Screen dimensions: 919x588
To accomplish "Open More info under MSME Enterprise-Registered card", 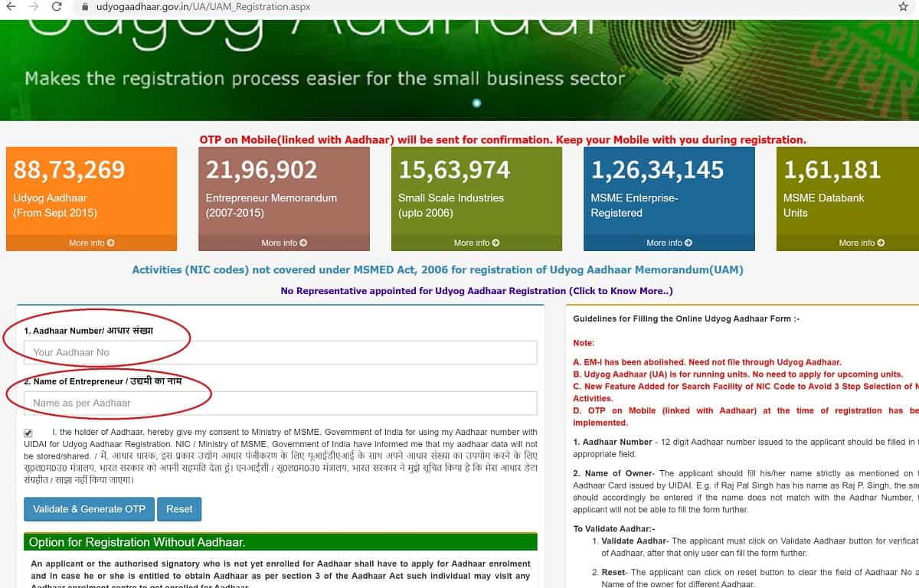I will pos(669,243).
